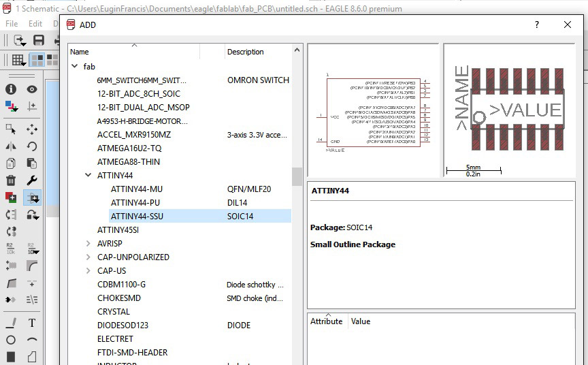Select the Slice tool icon
Image resolution: width=588 pixels, height=365 pixels.
click(32, 300)
